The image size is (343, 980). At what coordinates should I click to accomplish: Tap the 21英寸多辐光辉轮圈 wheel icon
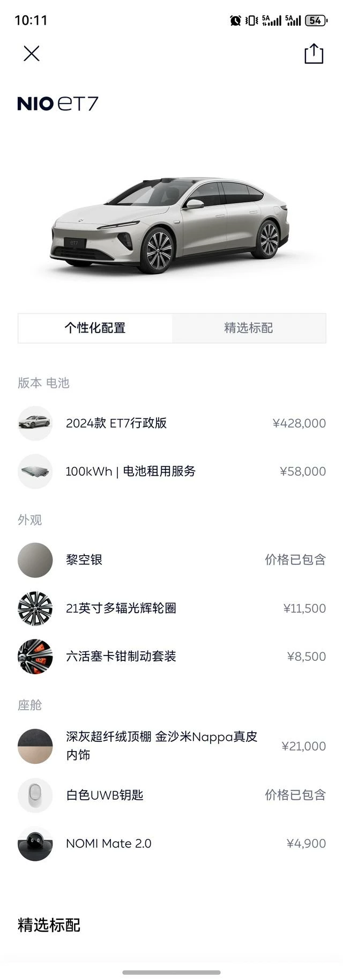35,608
